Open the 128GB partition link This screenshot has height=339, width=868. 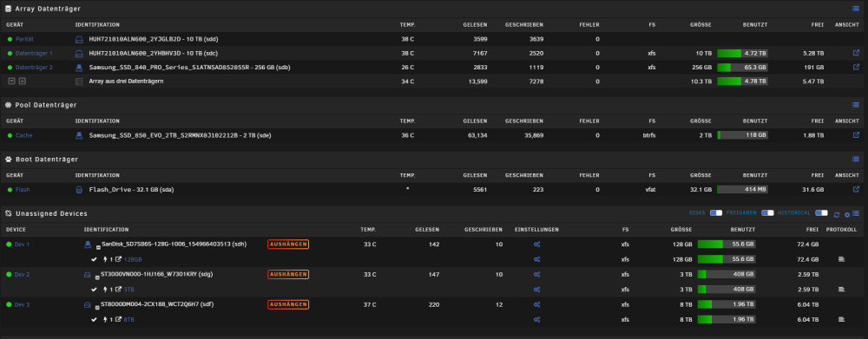pos(132,259)
